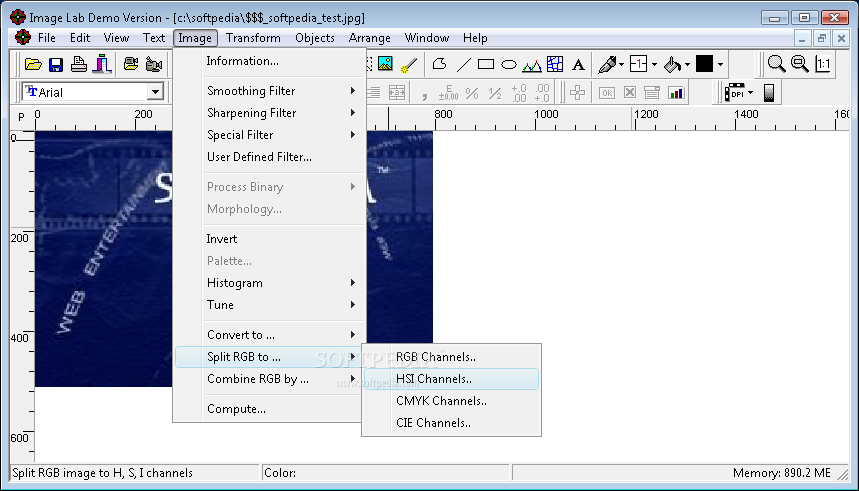Open the File menu
The height and width of the screenshot is (491, 859).
47,38
